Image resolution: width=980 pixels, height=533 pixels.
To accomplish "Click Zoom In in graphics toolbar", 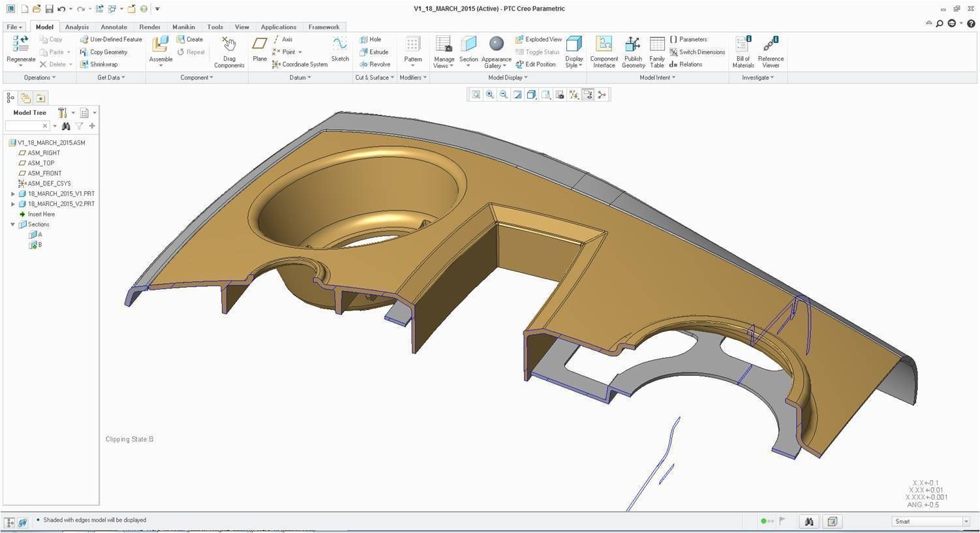I will click(489, 95).
